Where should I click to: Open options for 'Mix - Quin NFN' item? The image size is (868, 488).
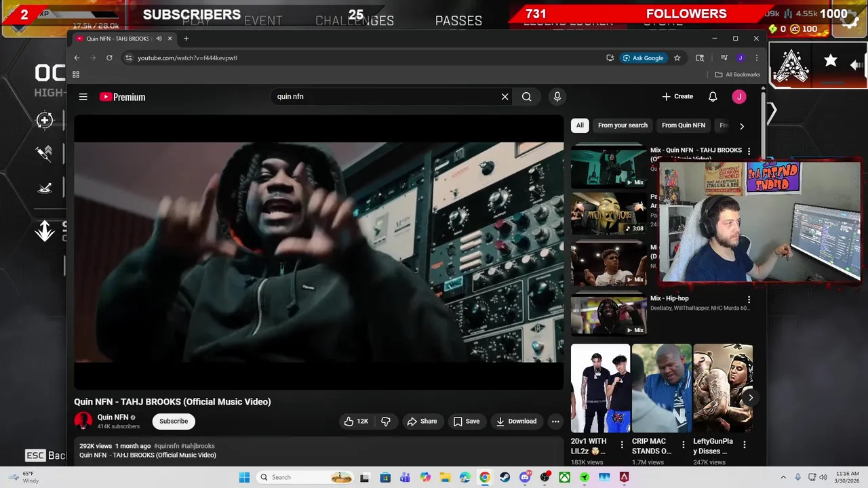coord(749,150)
